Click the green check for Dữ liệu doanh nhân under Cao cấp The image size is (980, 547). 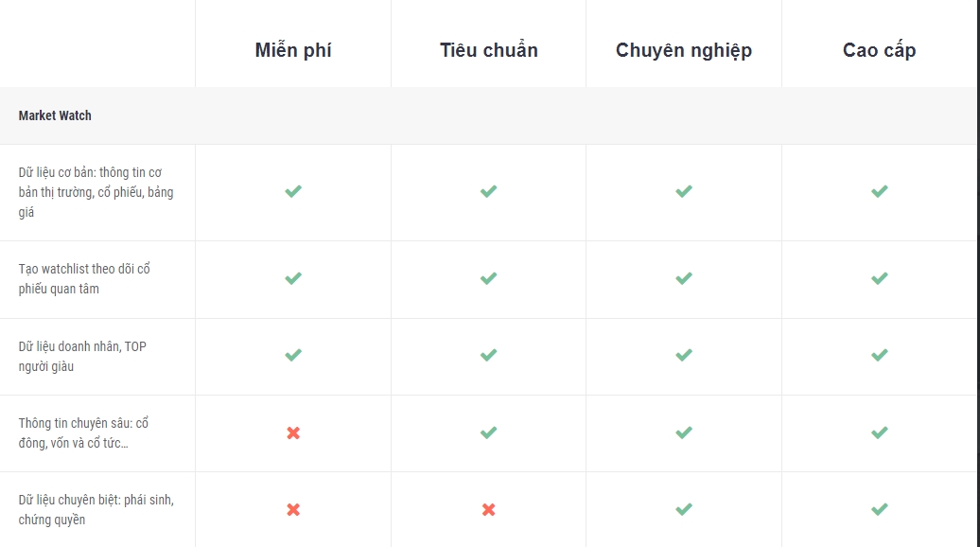pos(880,355)
